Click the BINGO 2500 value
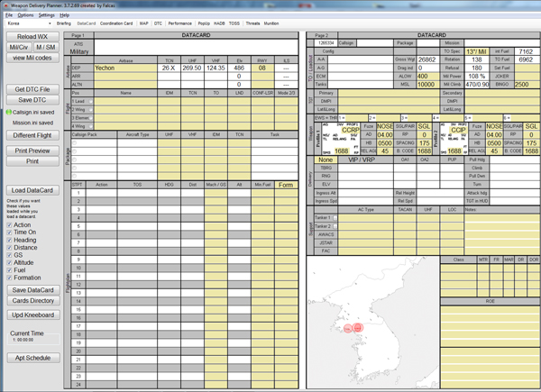 [x=527, y=85]
